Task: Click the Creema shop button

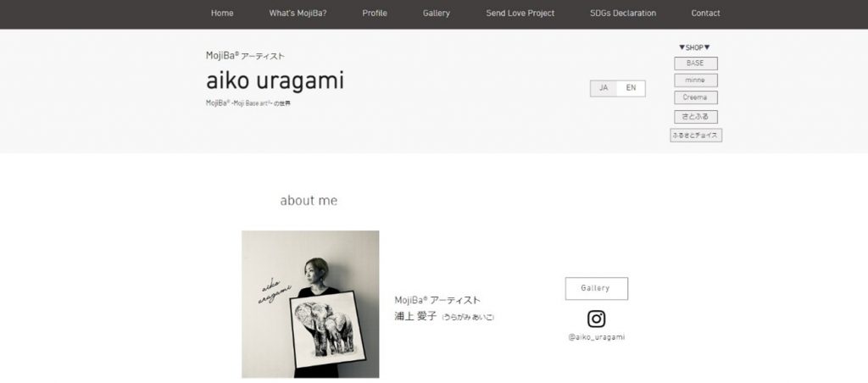Action: pyautogui.click(x=696, y=97)
